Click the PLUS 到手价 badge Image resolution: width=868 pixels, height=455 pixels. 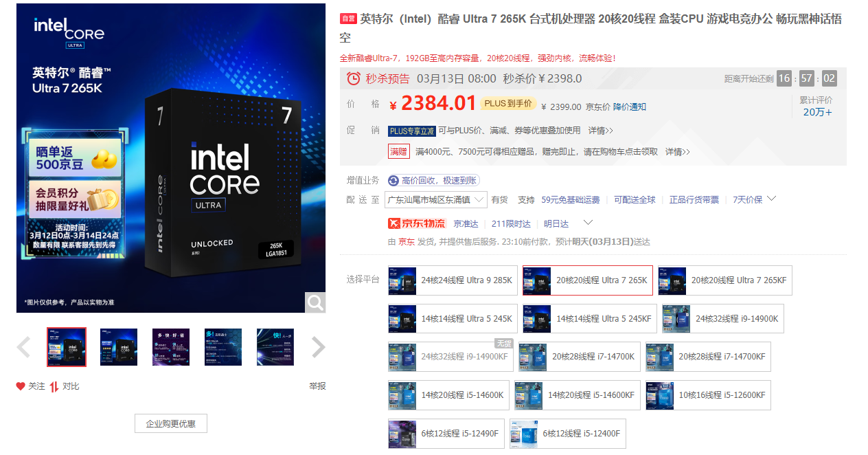[x=508, y=103]
